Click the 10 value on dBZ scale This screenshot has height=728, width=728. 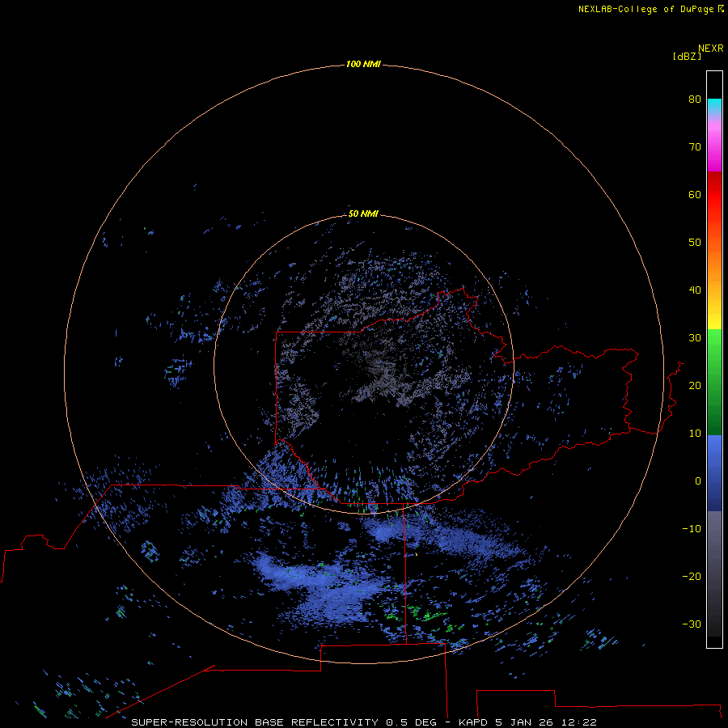695,434
